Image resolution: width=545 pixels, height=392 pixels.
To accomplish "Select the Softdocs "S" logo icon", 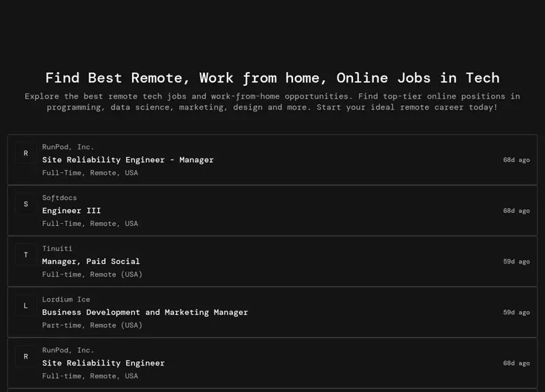I will [x=26, y=203].
